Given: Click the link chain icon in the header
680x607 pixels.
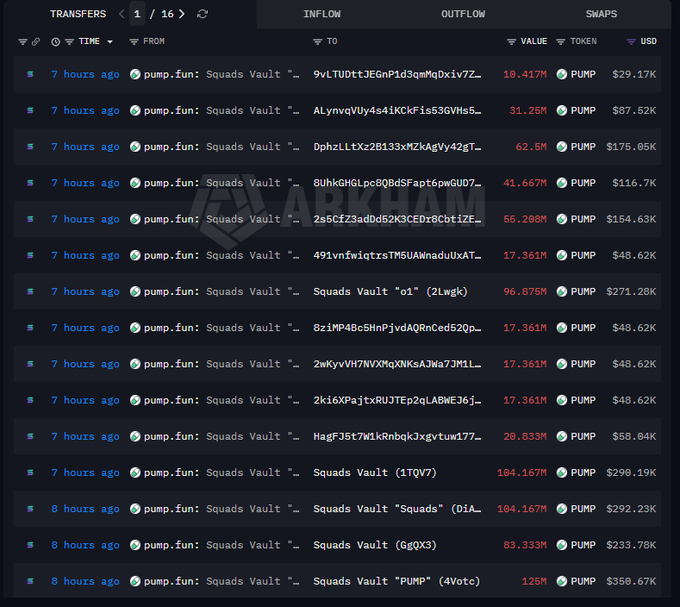Looking at the screenshot, I should [x=36, y=42].
